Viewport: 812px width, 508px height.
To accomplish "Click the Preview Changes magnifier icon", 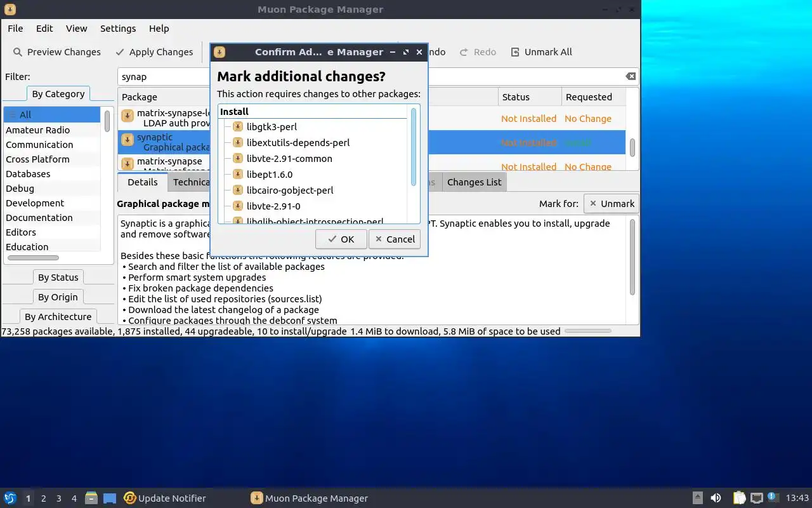I will (18, 52).
